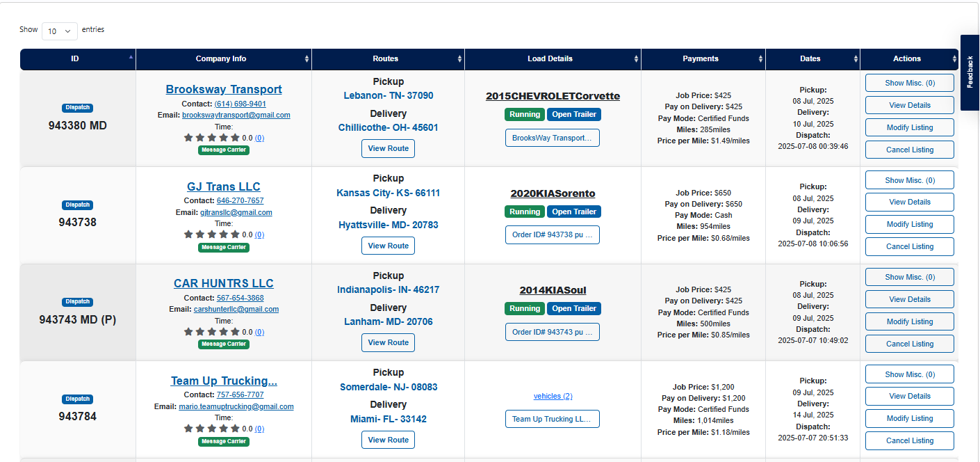
Task: Open GJ Trans LLC company link
Action: tap(224, 186)
